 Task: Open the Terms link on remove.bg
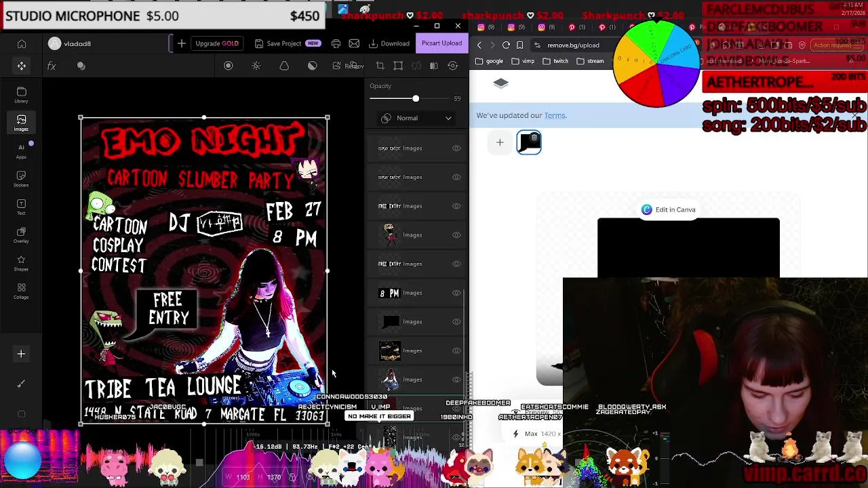point(555,115)
